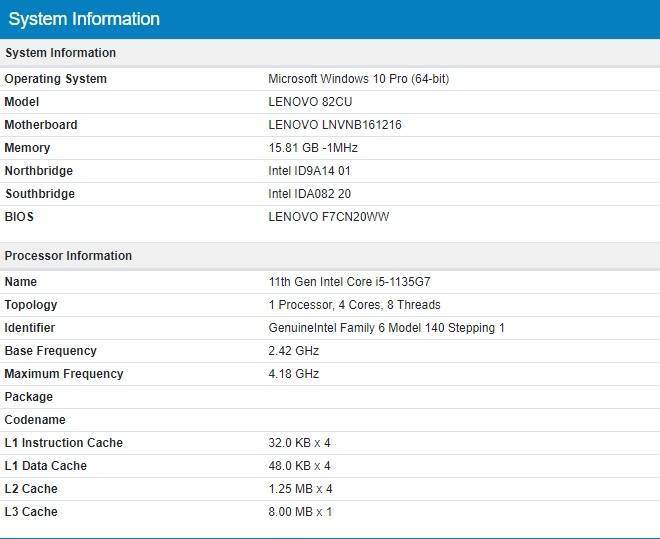This screenshot has width=660, height=539.
Task: Click the 'Northbridge' label
Action: 39,171
